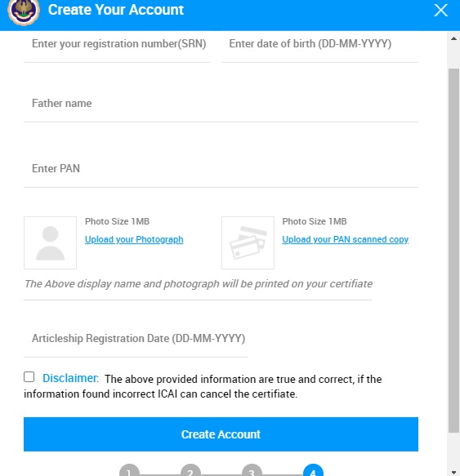Go to step 2 circle
Screen dimensions: 460x476
coord(190,470)
